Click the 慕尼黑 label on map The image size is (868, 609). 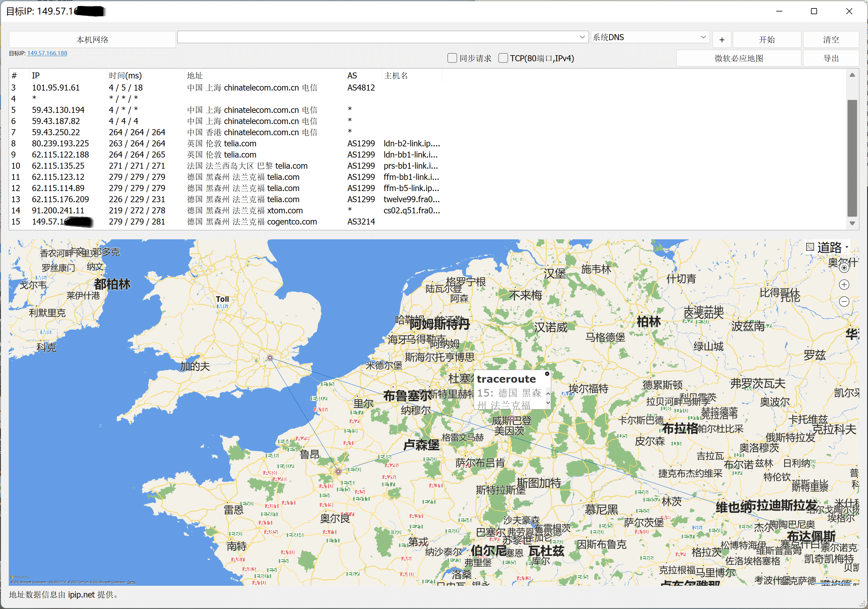pyautogui.click(x=601, y=509)
